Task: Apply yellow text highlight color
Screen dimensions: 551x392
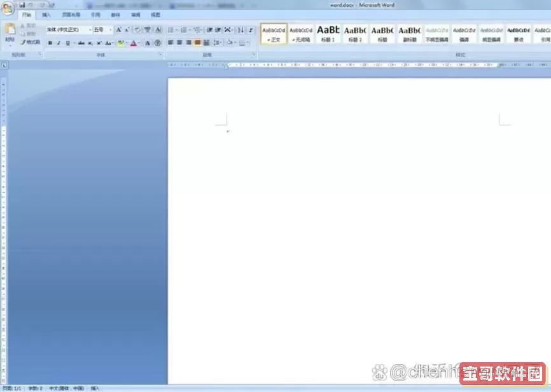Action: [x=120, y=43]
